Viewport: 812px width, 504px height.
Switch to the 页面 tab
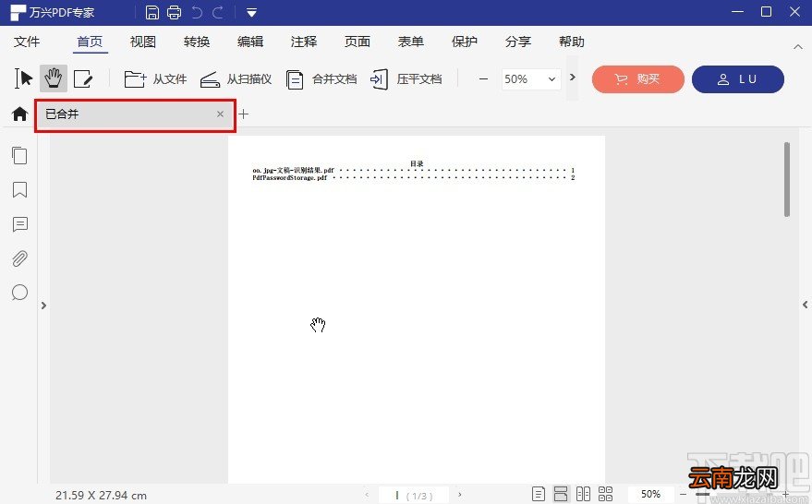point(358,42)
